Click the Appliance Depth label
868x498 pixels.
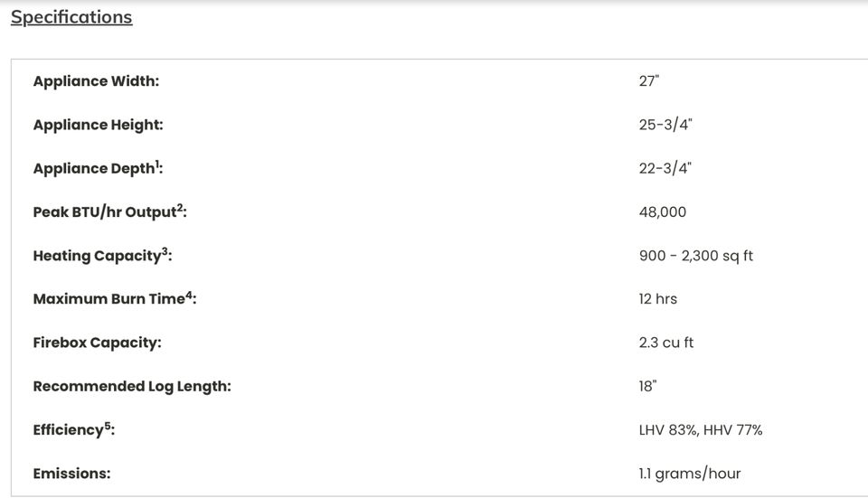tap(98, 169)
